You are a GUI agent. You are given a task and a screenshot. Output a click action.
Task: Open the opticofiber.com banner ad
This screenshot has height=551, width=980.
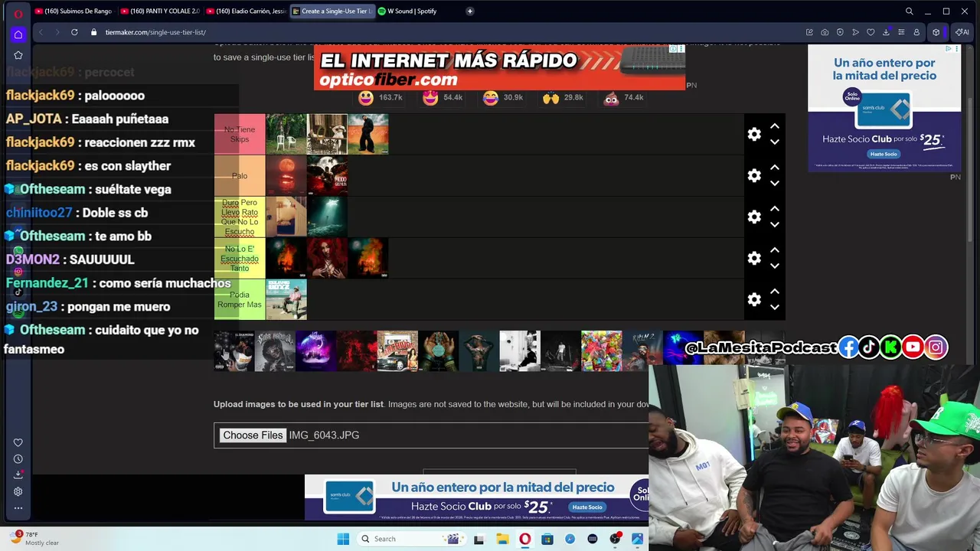click(x=499, y=67)
